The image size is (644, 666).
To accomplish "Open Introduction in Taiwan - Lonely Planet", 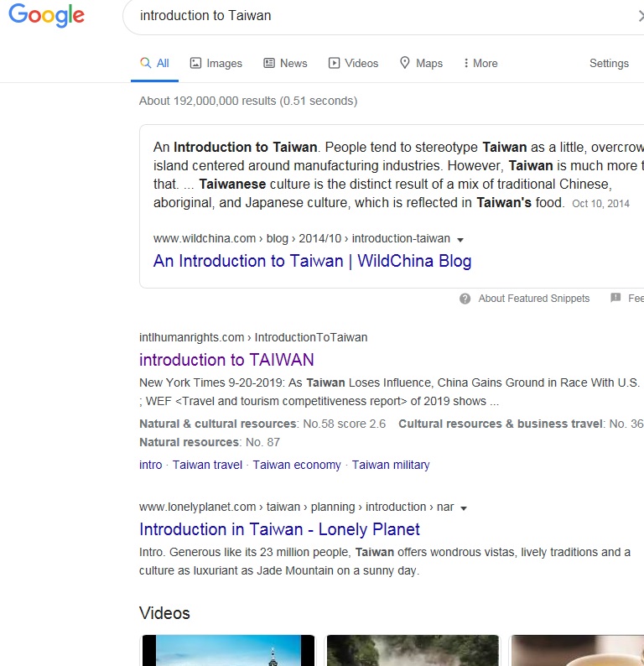I will [x=279, y=529].
